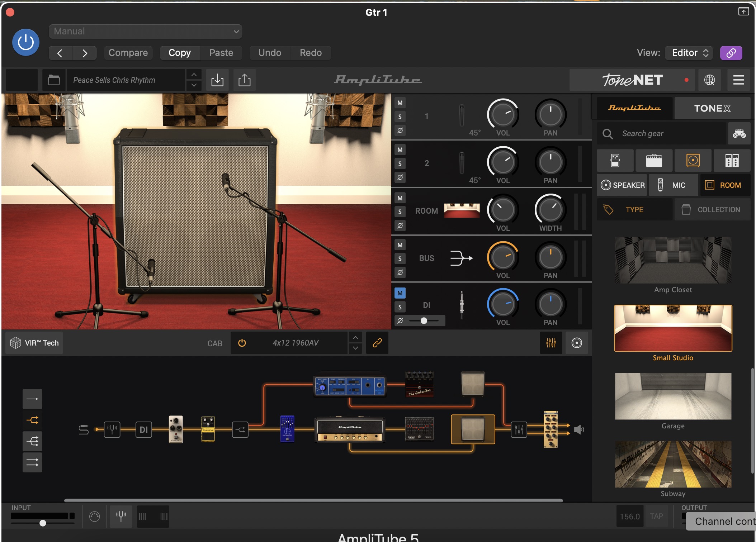Image resolution: width=756 pixels, height=542 pixels.
Task: Choose the Amp Closet room thumbnail
Action: click(673, 260)
